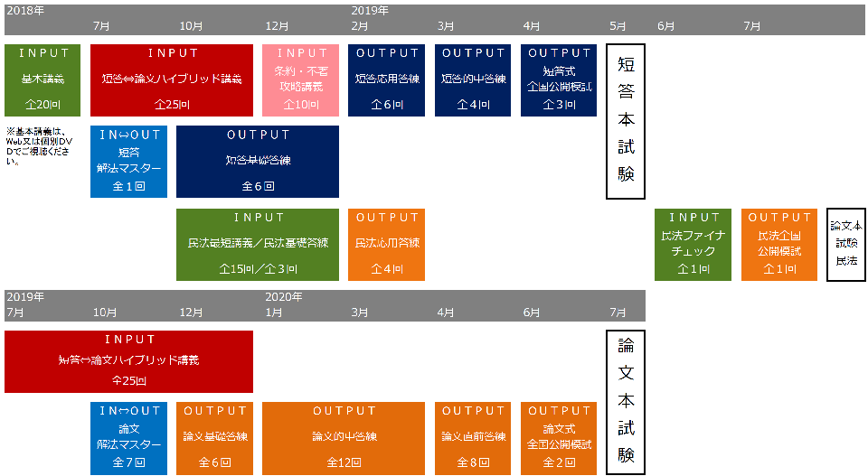The image size is (868, 476).
Task: Select the blue 短答解法マスター 全1回 block
Action: click(x=128, y=161)
